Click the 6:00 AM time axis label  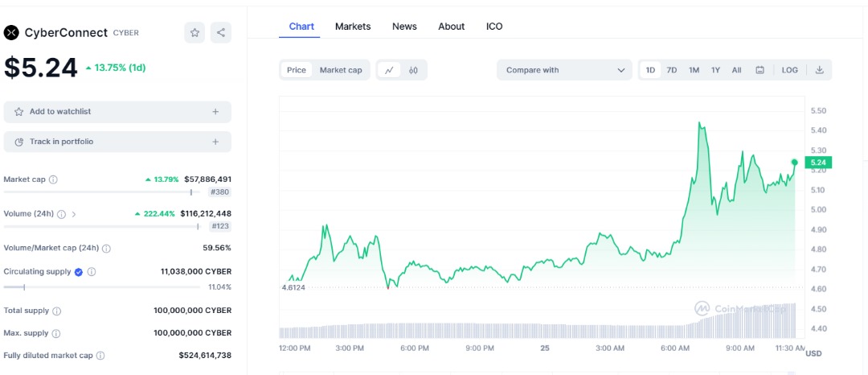coord(675,348)
